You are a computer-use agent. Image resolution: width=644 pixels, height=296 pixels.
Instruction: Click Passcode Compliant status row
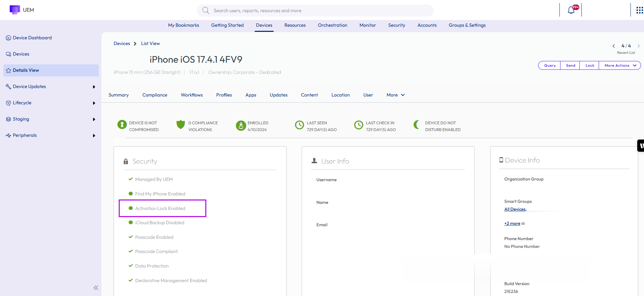tap(153, 252)
